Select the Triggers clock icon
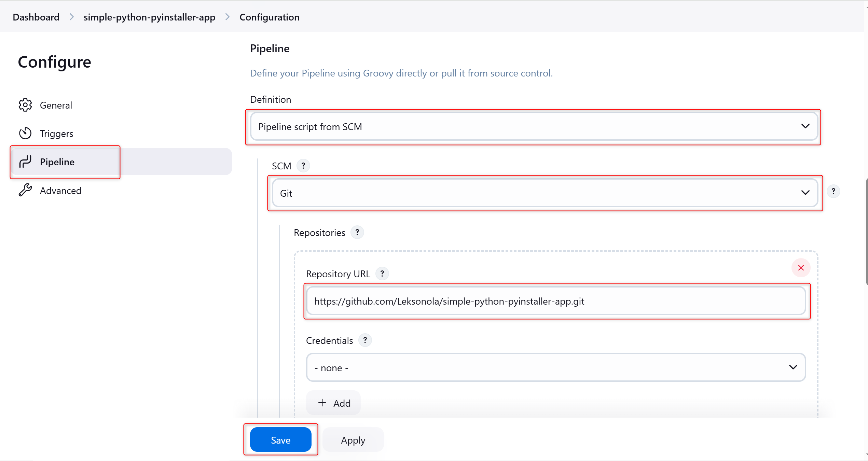This screenshot has width=868, height=461. point(25,134)
